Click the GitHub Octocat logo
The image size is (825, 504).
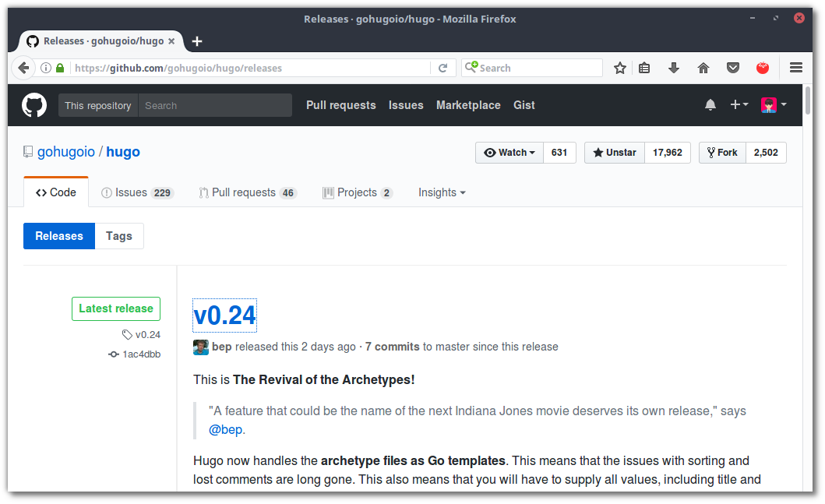[33, 105]
